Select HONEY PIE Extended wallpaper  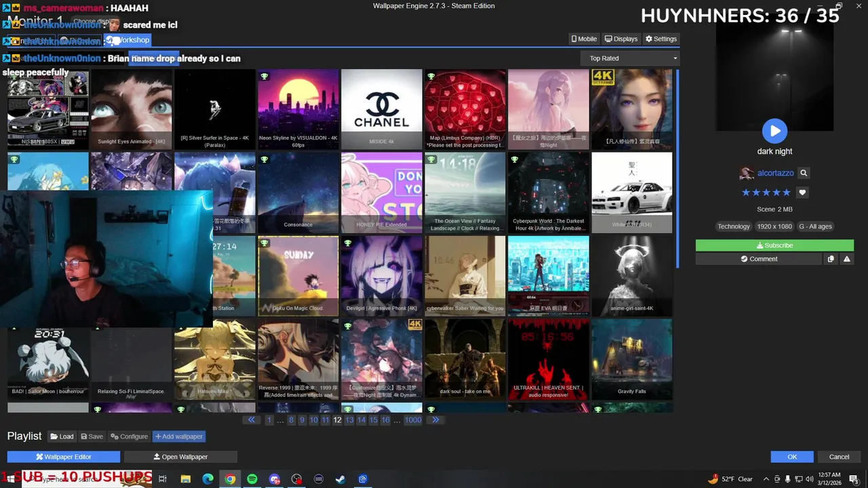point(382,192)
